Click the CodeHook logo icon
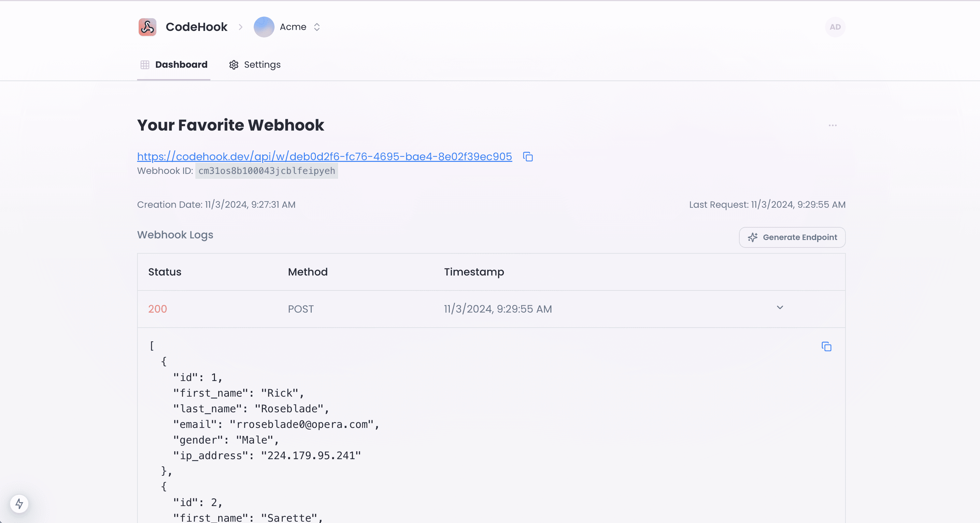 [x=147, y=27]
